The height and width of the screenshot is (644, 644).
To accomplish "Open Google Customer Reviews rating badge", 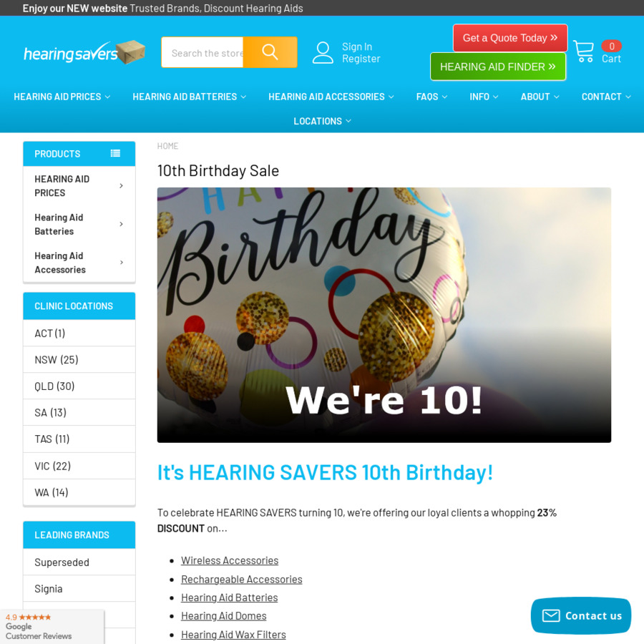I will tap(52, 626).
